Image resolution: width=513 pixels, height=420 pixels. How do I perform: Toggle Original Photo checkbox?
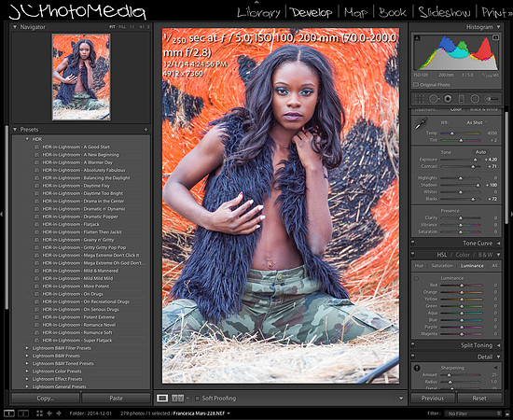coord(416,85)
